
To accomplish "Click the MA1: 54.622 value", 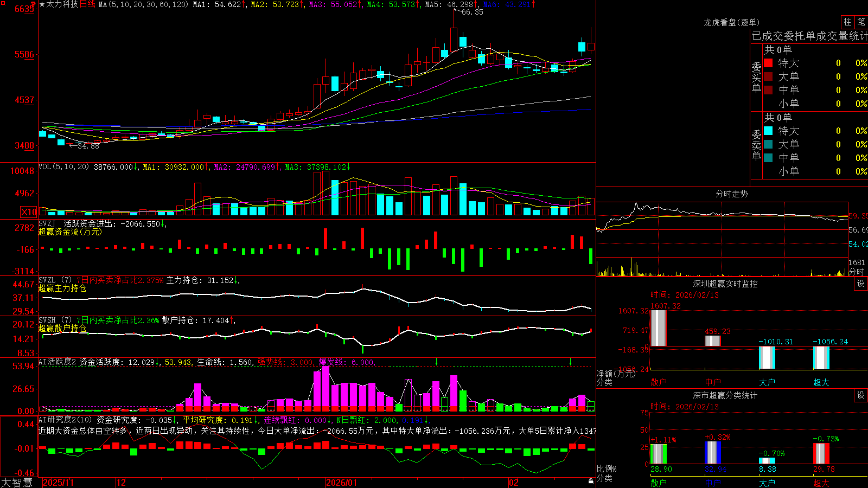I will pyautogui.click(x=217, y=4).
